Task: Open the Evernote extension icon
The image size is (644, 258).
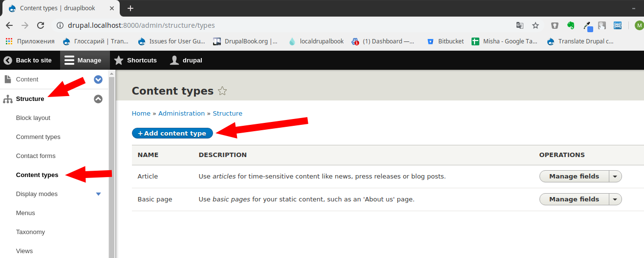Action: point(571,25)
